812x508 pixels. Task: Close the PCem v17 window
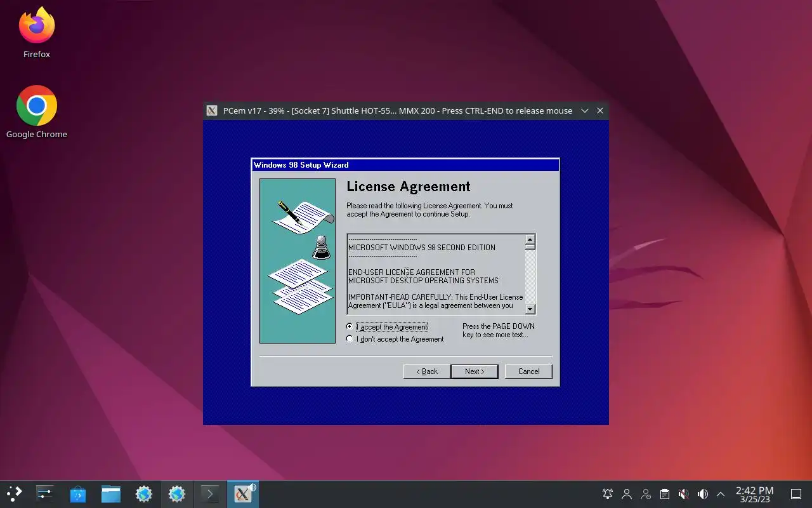(600, 110)
